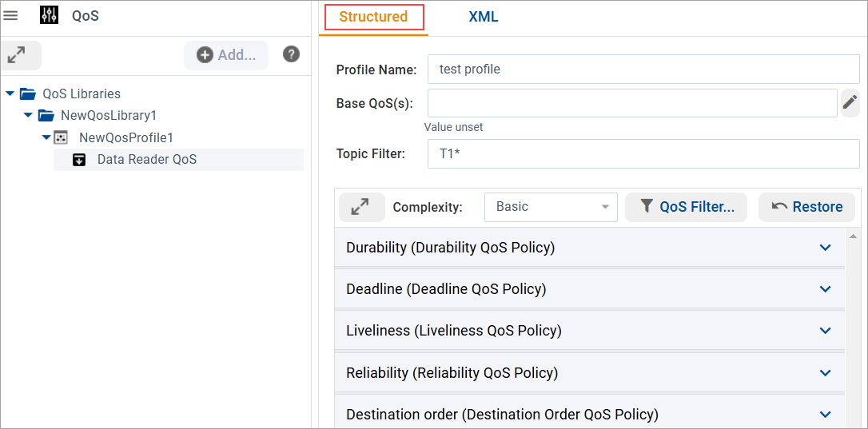Click into the Base QoS(s) field
This screenshot has width=868, height=429.
(x=632, y=103)
